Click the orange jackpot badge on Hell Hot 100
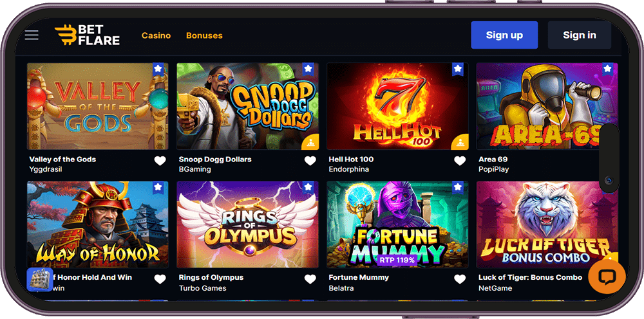 [460, 142]
